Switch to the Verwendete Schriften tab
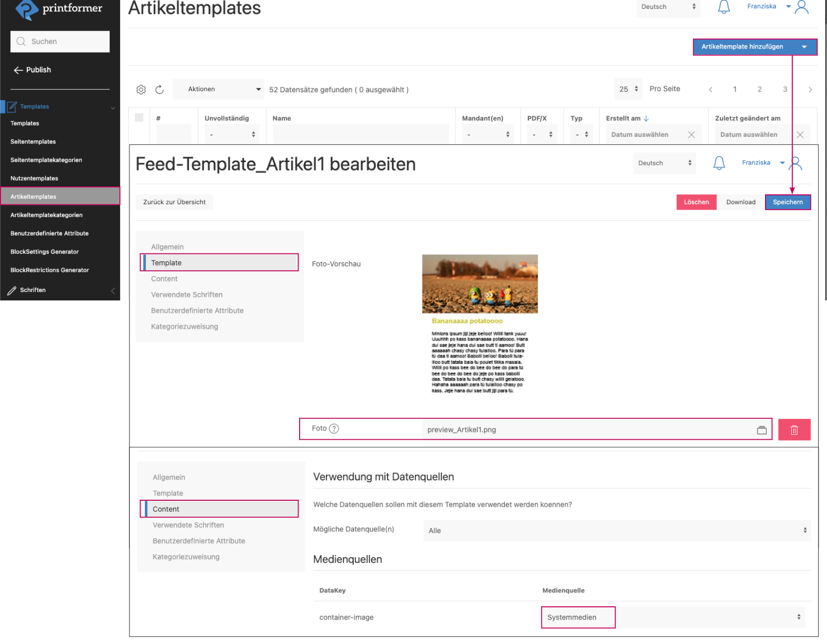 click(x=187, y=294)
